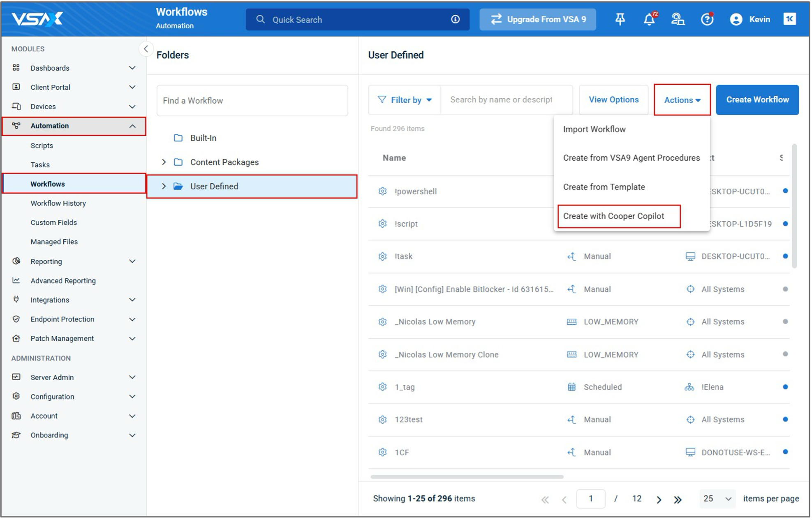Open the pin icon in header

620,19
